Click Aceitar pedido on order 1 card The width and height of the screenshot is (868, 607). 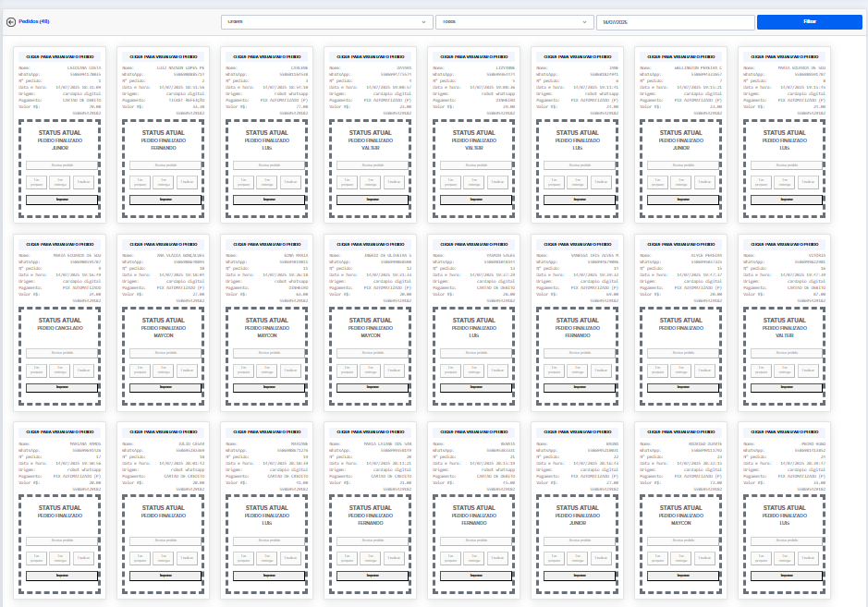click(x=62, y=164)
